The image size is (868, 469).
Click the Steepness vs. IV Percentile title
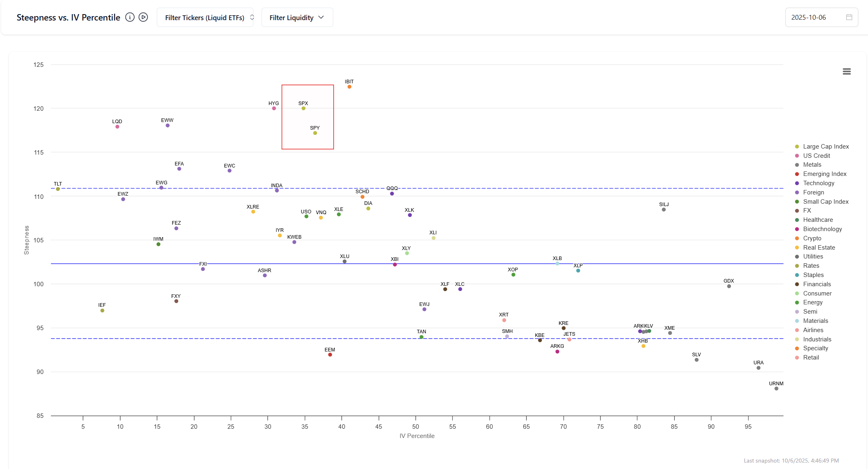[69, 18]
